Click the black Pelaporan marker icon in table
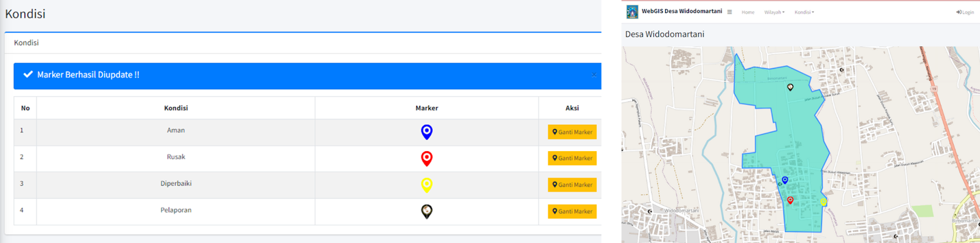Viewport: 980px width, 243px height. tap(427, 211)
